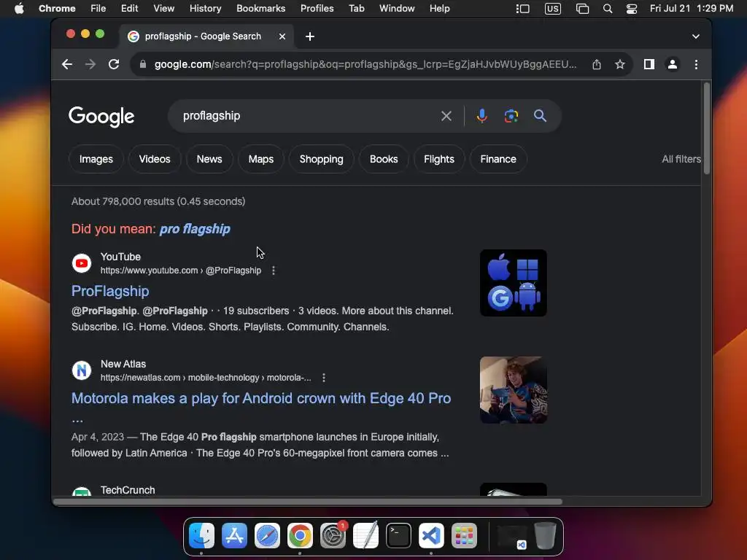Bookmark this page with the star
Image resolution: width=747 pixels, height=560 pixels.
click(620, 64)
